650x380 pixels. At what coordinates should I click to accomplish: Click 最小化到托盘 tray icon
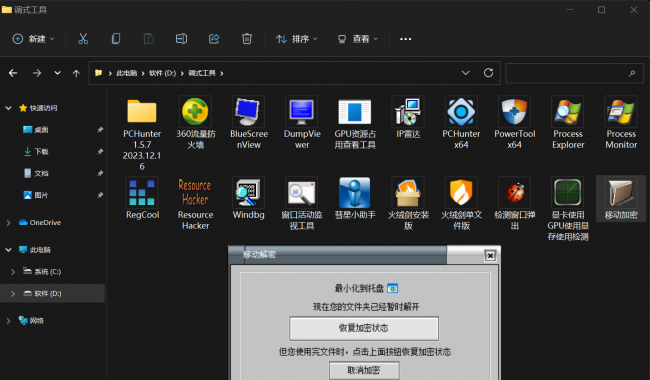pos(392,288)
